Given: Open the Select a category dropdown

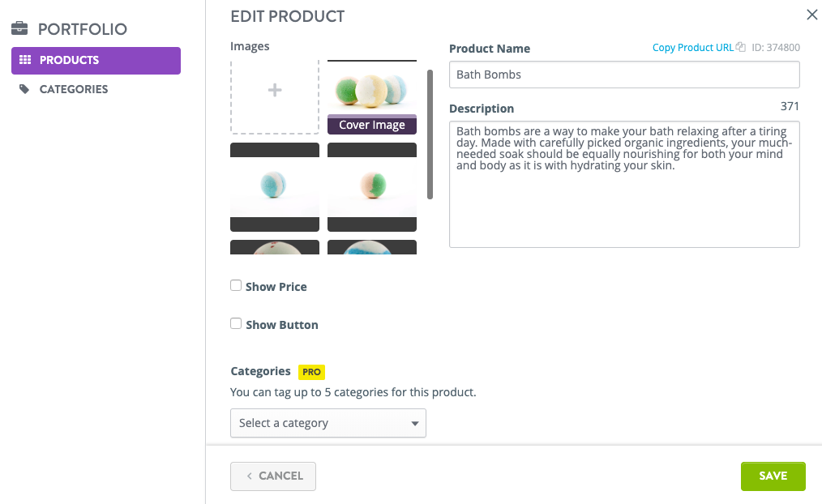Looking at the screenshot, I should point(328,423).
